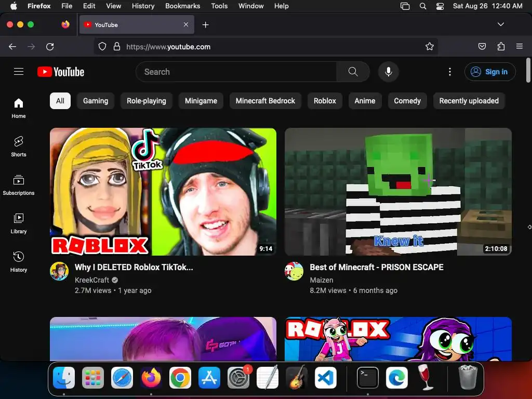532x399 pixels.
Task: Launch Google Chrome from the dock
Action: pos(180,378)
